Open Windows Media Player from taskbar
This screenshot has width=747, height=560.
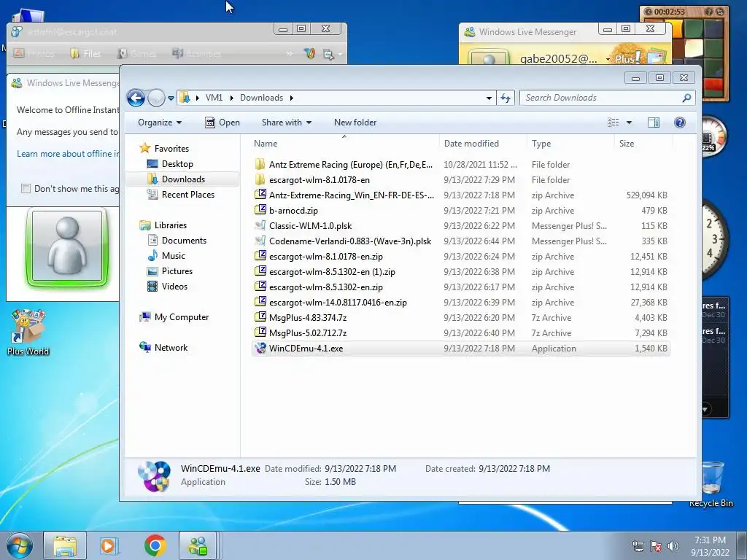pos(109,546)
